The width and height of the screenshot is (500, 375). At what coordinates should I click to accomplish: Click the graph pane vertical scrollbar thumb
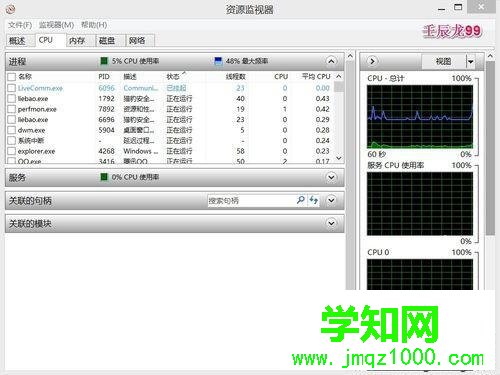pos(490,148)
